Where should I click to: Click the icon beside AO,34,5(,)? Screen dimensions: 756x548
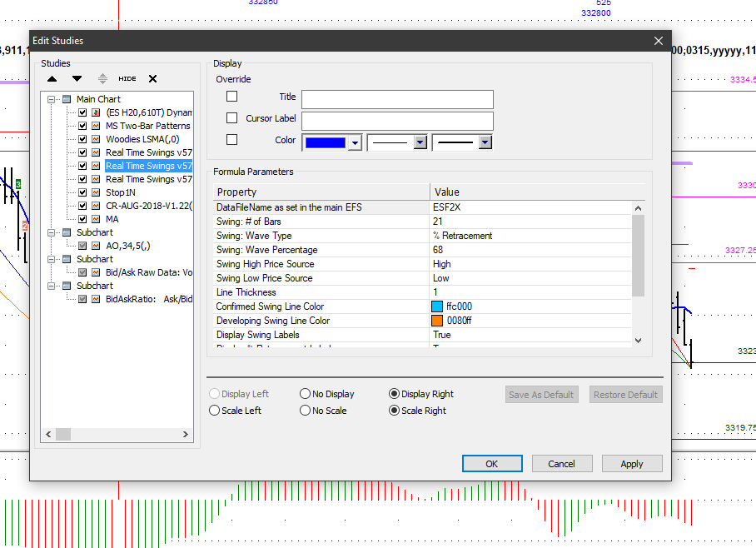[x=96, y=246]
